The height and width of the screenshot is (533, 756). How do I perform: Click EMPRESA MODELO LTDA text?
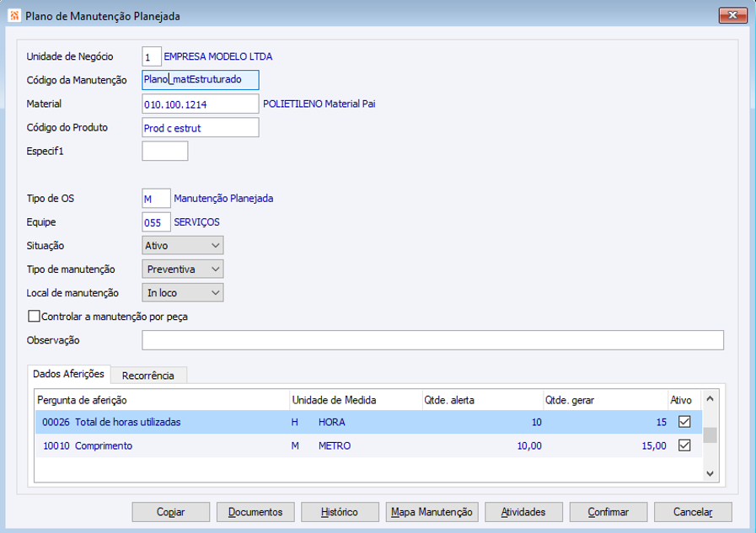218,56
